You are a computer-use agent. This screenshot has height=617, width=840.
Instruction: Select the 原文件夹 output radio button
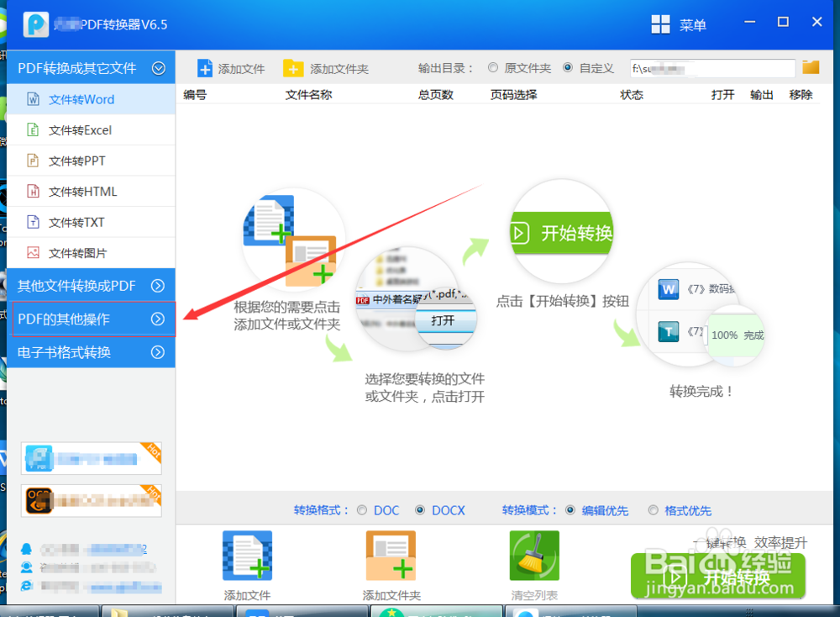click(x=493, y=67)
